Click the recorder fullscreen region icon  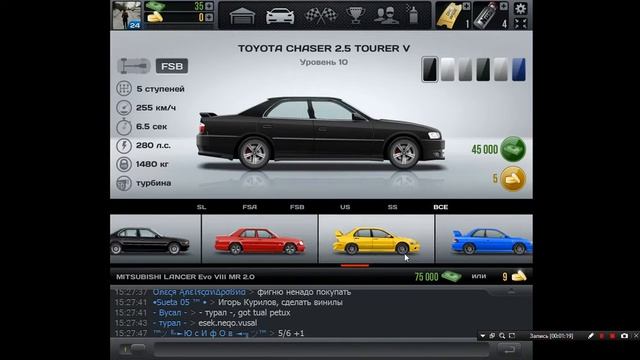coord(512,336)
